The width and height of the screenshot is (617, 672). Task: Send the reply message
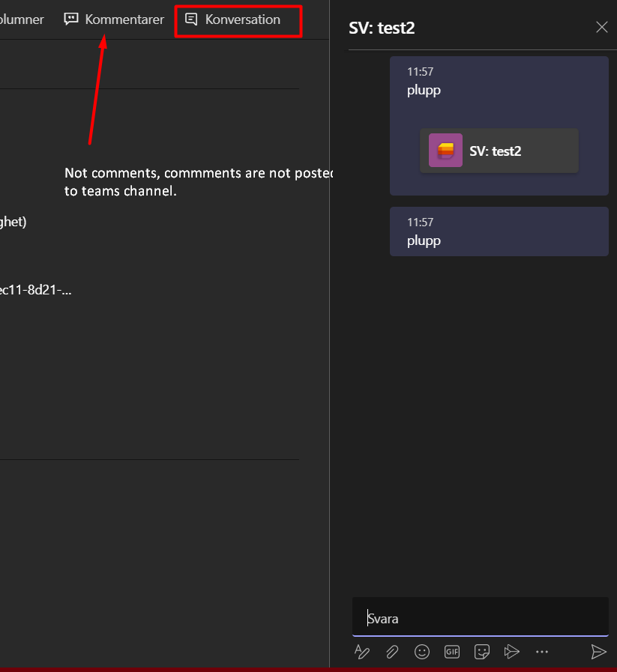tap(599, 652)
